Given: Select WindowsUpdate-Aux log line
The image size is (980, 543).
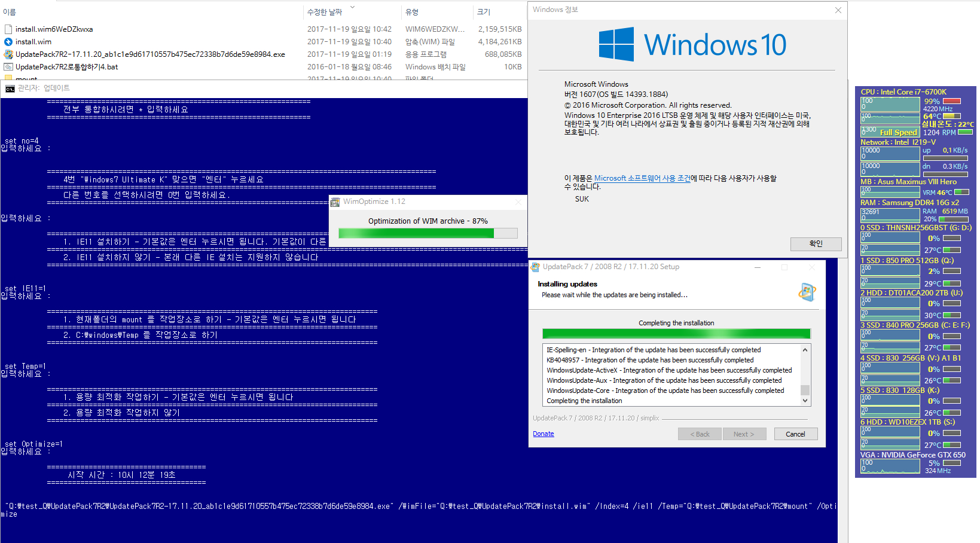Looking at the screenshot, I should coord(664,381).
